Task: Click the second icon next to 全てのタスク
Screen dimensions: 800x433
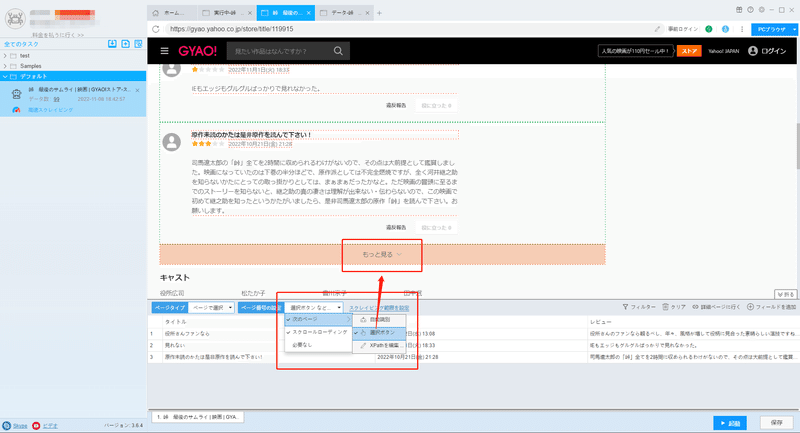Action: (126, 44)
